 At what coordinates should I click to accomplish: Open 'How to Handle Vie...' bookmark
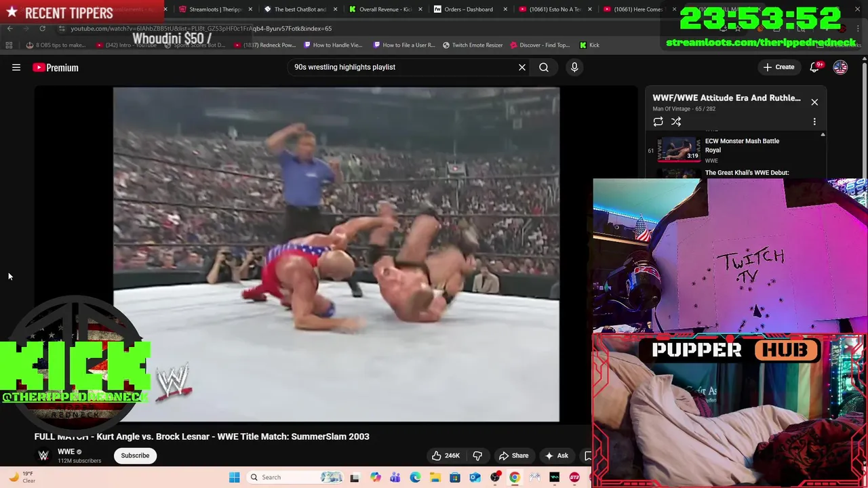[333, 45]
